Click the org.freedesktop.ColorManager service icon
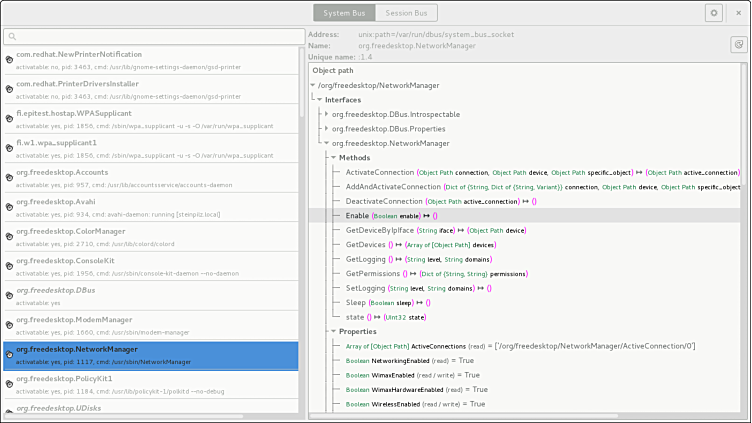Viewport: 752px width, 423px height. (x=9, y=236)
